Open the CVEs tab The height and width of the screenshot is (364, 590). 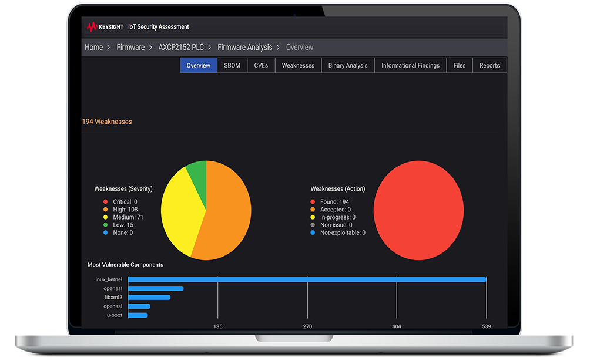click(x=261, y=66)
